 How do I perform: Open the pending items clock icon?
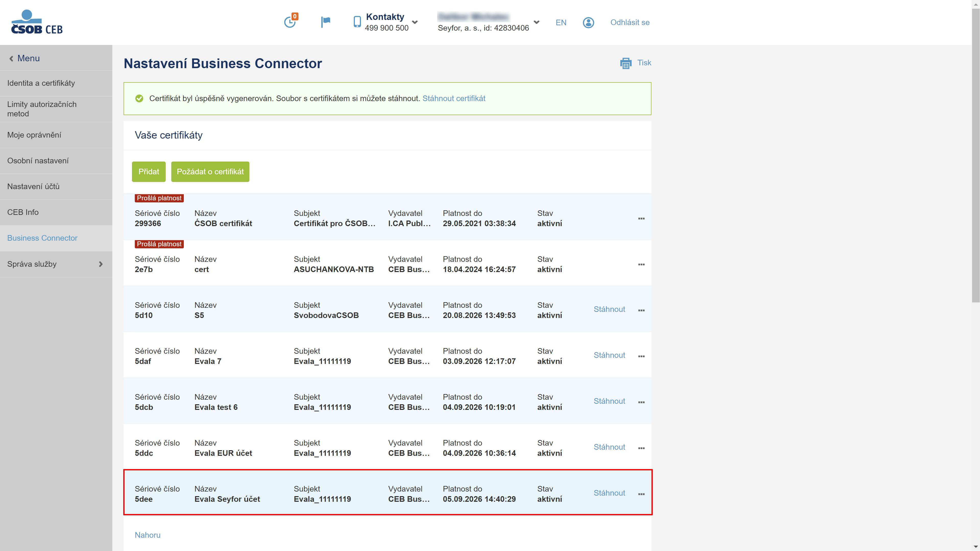coord(290,22)
